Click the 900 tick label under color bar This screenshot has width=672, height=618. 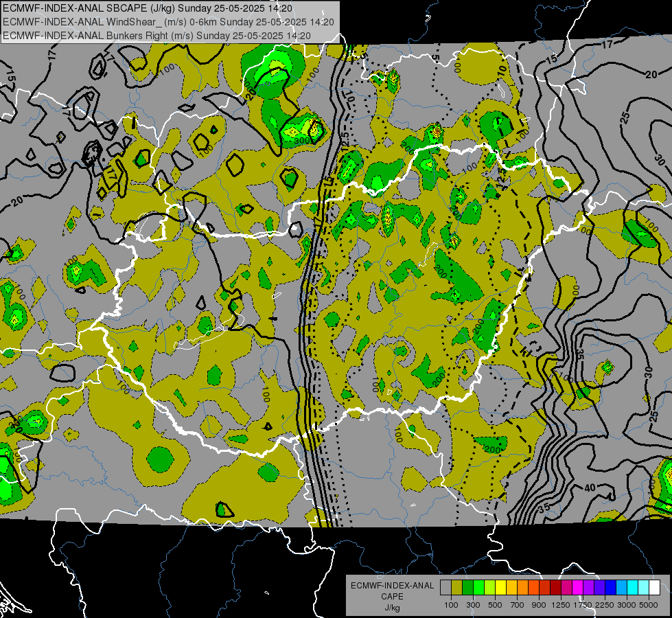click(x=539, y=605)
